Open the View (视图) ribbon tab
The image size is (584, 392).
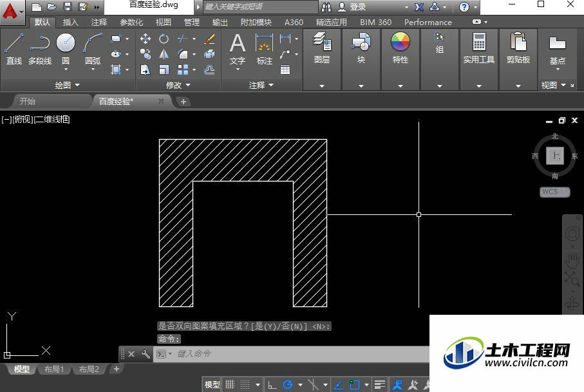(x=163, y=23)
